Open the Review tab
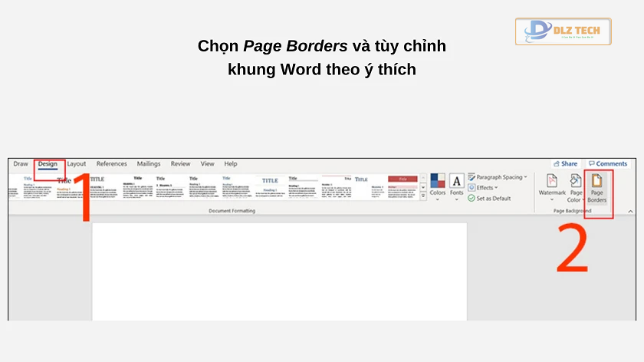The height and width of the screenshot is (362, 644). point(180,163)
